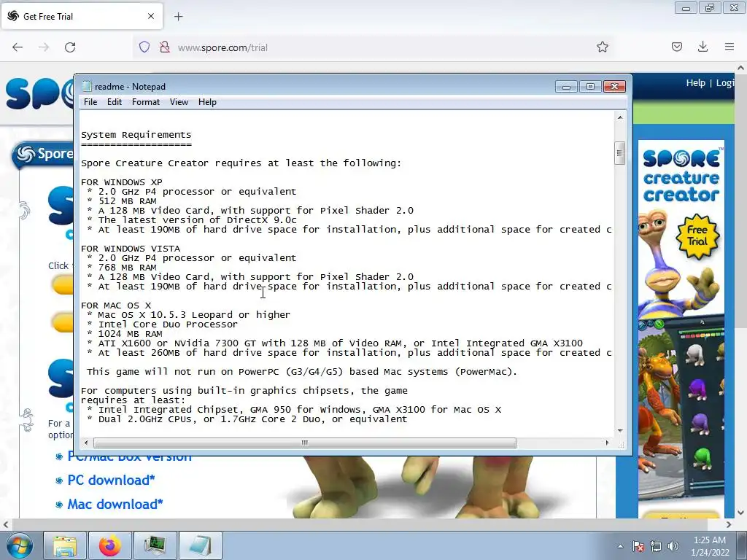
Task: Bookmark this page with star icon
Action: pos(602,47)
